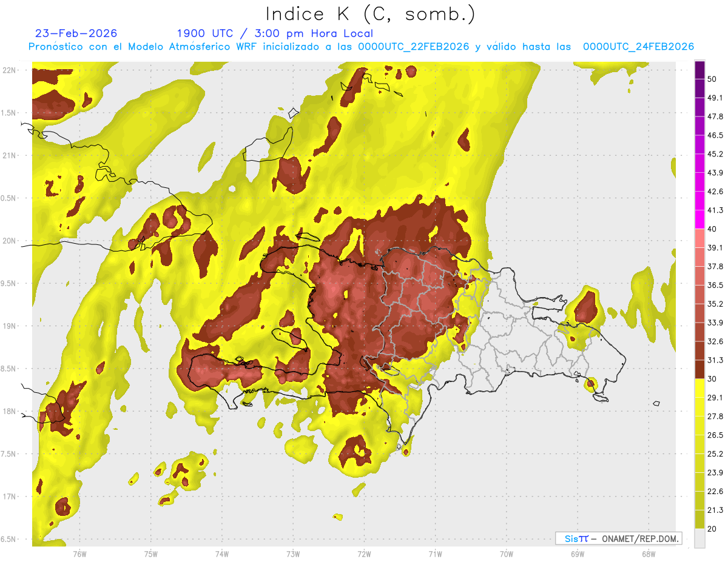Click the colorbar label '42.6'
Image resolution: width=728 pixels, height=562 pixels.
pos(715,192)
